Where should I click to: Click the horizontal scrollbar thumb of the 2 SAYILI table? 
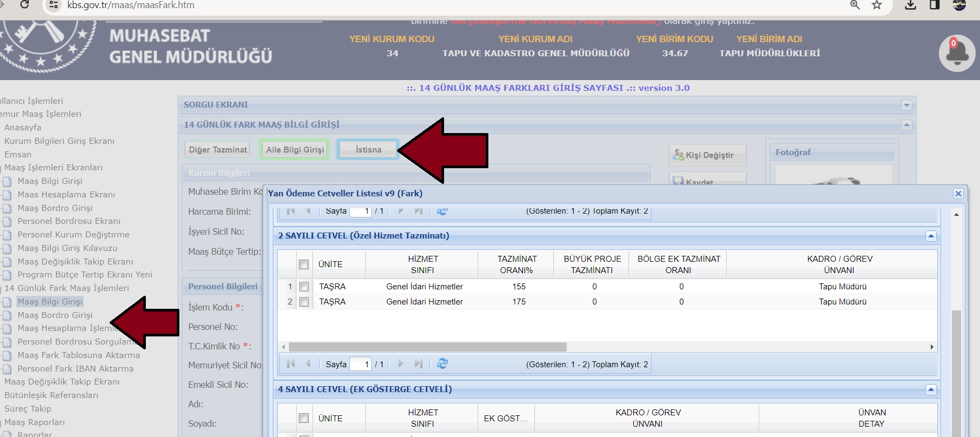tap(427, 347)
